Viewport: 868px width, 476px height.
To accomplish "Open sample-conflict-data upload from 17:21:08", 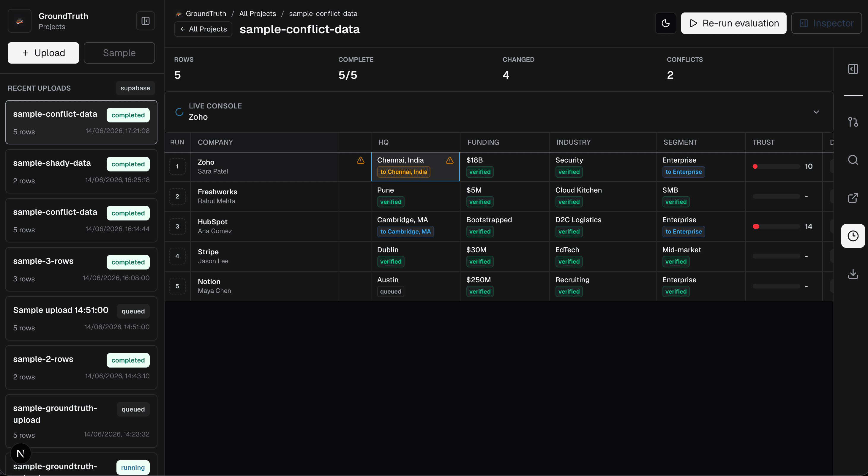I will coord(81,122).
